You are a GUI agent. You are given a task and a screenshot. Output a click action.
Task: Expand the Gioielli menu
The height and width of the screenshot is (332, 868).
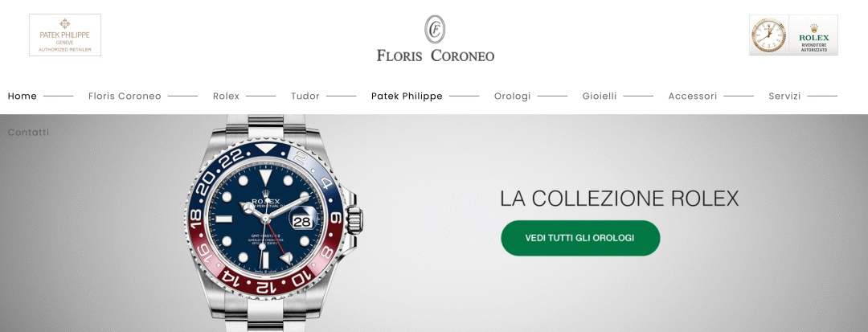(600, 96)
